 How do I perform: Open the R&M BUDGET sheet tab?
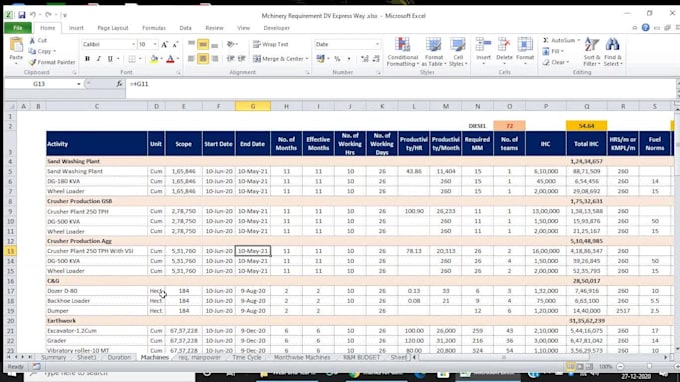pyautogui.click(x=361, y=358)
